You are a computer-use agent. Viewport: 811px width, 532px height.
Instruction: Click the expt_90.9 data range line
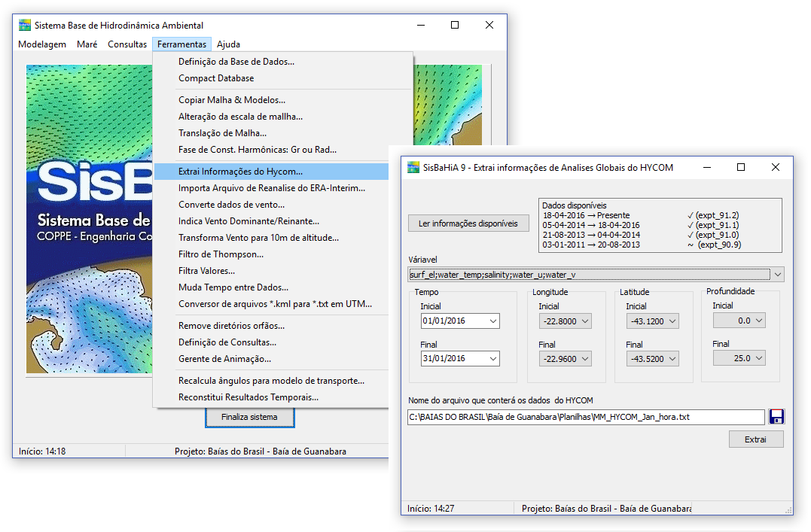pyautogui.click(x=642, y=245)
